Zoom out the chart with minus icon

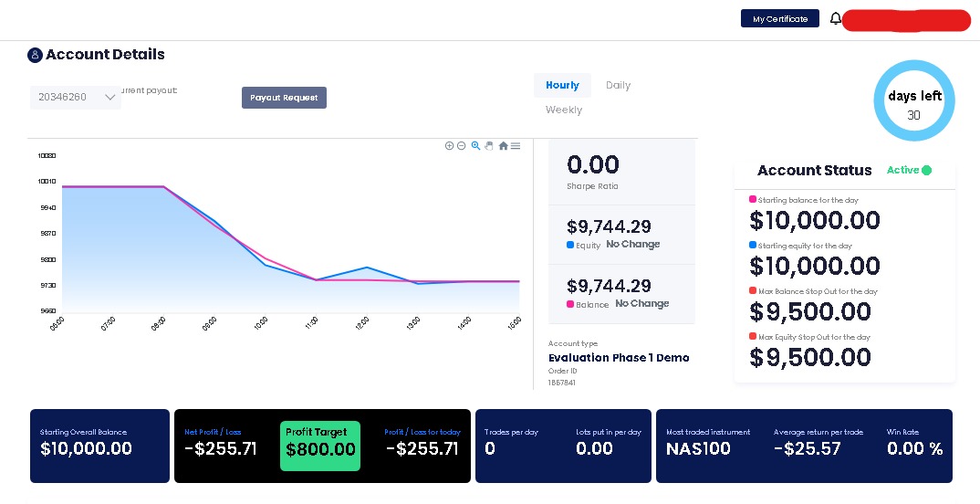(461, 146)
